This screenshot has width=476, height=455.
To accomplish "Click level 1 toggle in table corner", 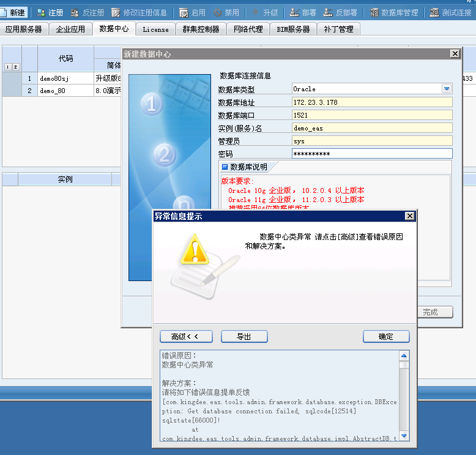I will point(8,67).
